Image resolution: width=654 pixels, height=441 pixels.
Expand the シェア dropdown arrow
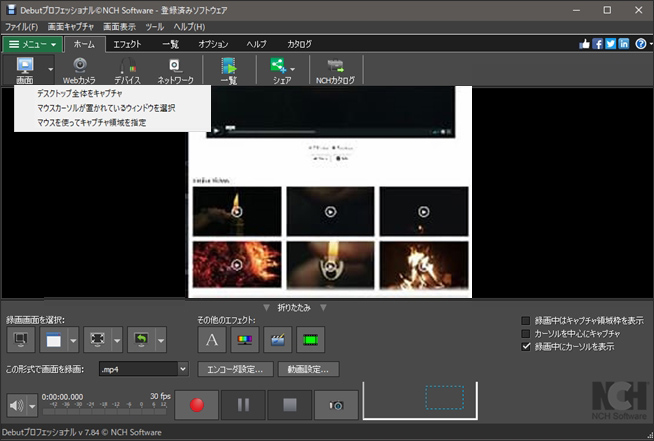point(292,69)
